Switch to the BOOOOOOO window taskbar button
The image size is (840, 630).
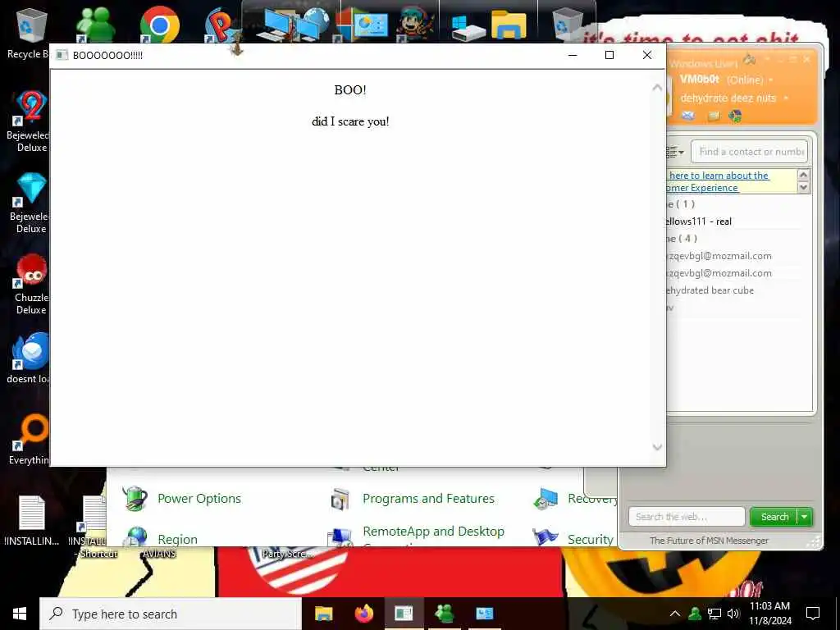point(404,614)
